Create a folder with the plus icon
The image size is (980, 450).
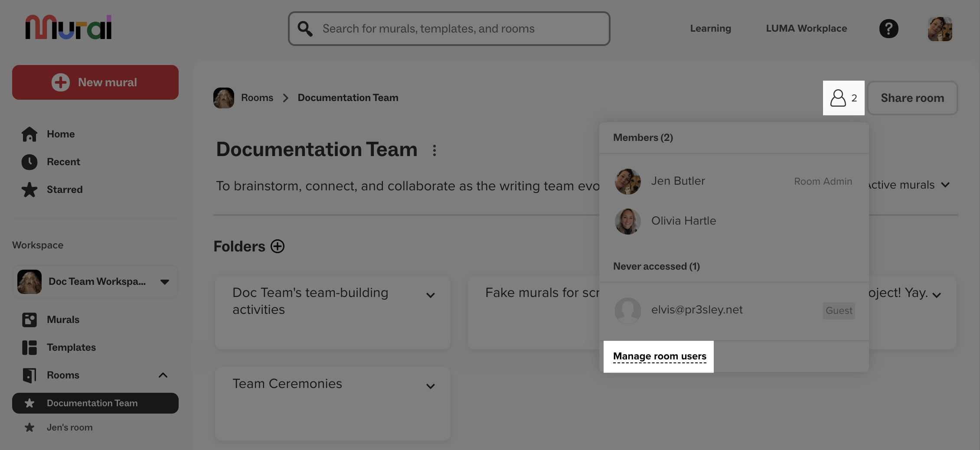(277, 246)
